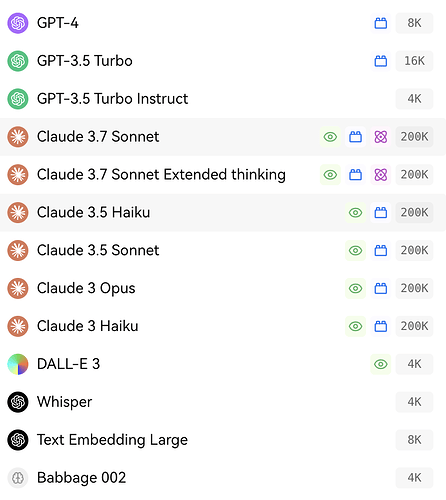Select the Claude 3.5 Sonnet model
This screenshot has width=446, height=500.
[x=223, y=250]
